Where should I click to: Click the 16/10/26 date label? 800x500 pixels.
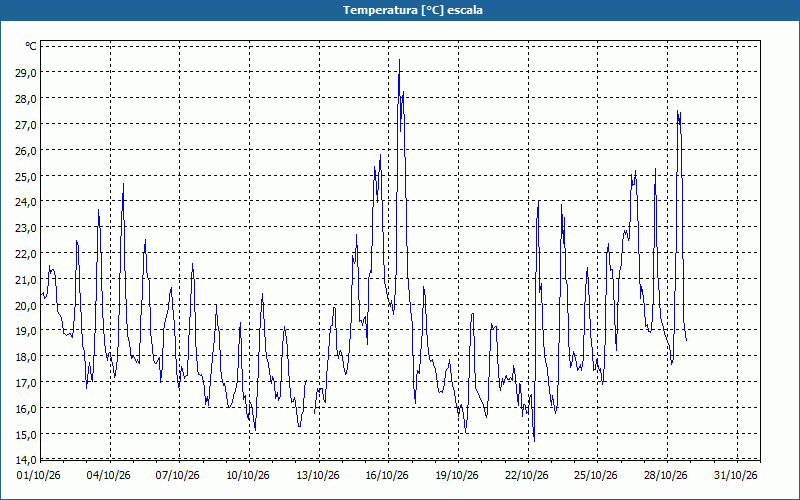(x=387, y=476)
